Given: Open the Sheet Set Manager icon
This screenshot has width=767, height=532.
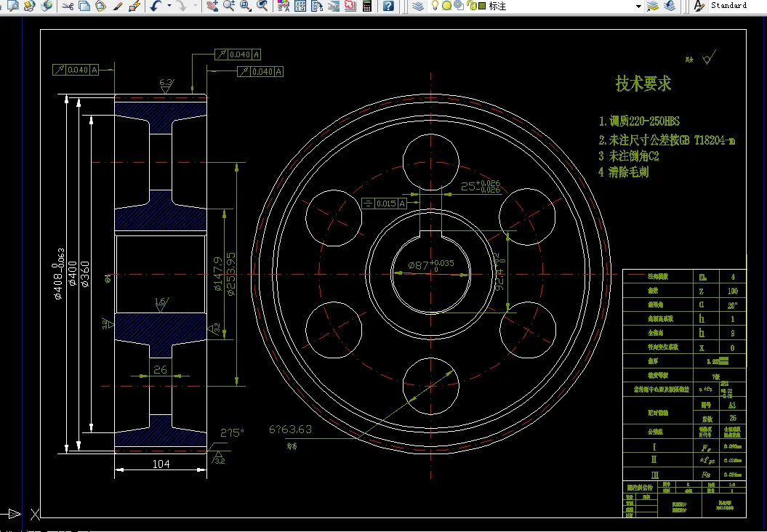Looking at the screenshot, I should pos(334,6).
